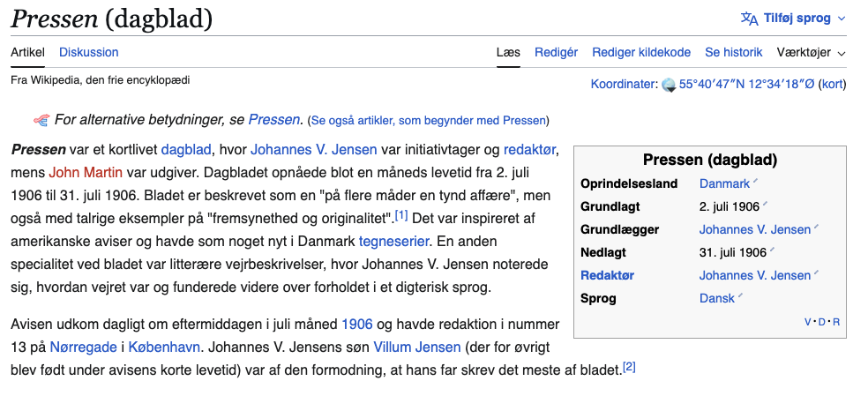This screenshot has height=396, width=868.
Task: Click the pencil icon after Grundlægger's Johannes V. Jensen
Action: pos(816,228)
